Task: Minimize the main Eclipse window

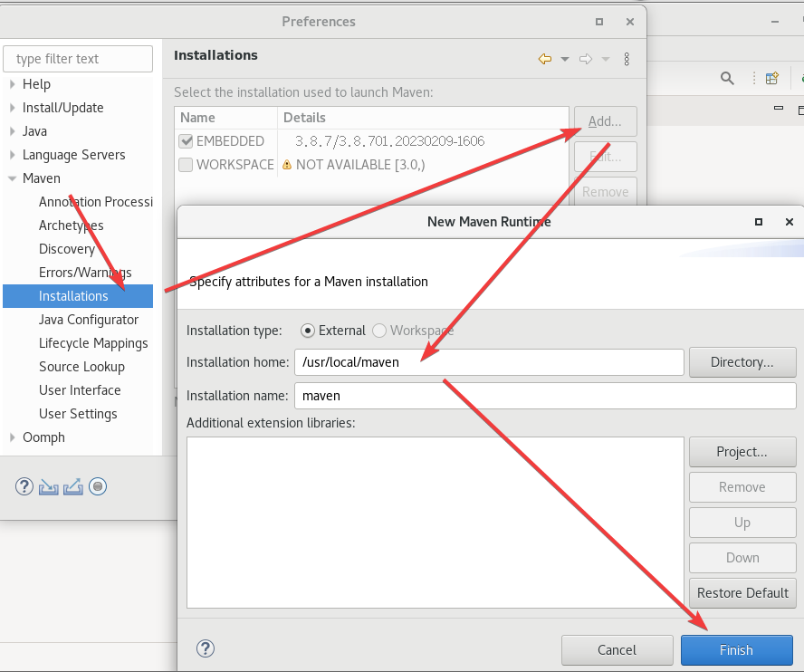Action: point(775,22)
